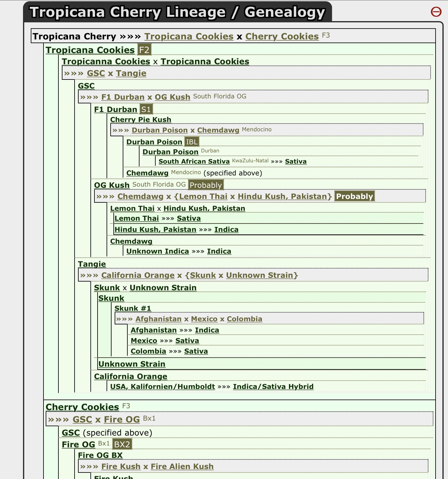Viewport: 448px width, 479px height.
Task: Open OG Kush South Florida OG entry
Action: click(112, 185)
